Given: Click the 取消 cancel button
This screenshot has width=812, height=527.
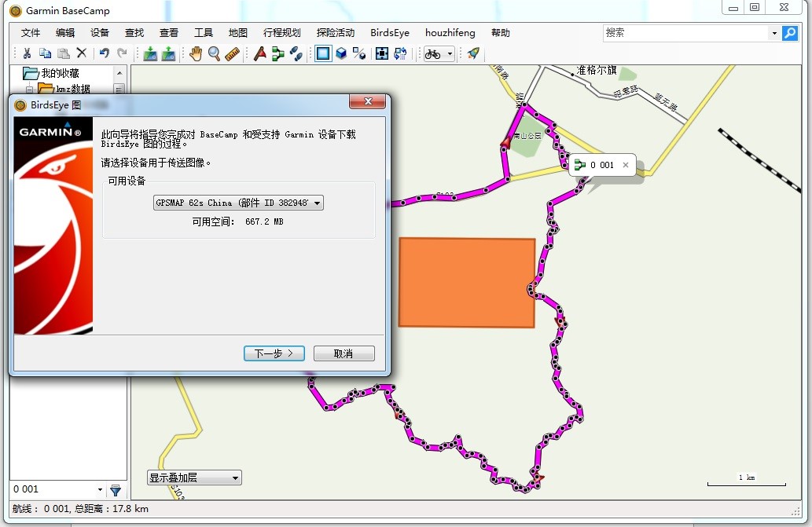Looking at the screenshot, I should tap(344, 353).
